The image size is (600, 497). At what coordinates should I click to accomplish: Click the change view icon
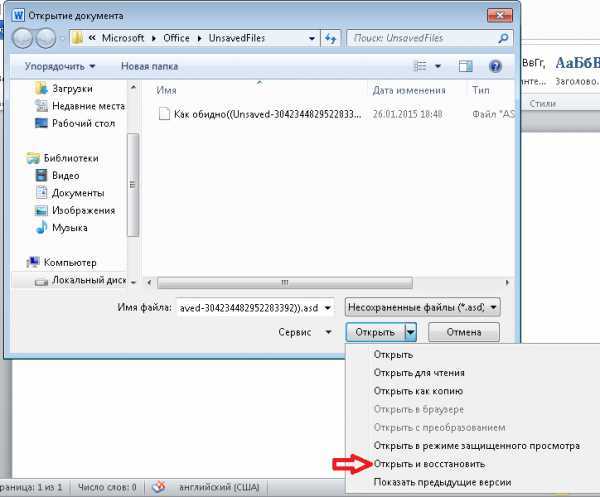click(420, 66)
